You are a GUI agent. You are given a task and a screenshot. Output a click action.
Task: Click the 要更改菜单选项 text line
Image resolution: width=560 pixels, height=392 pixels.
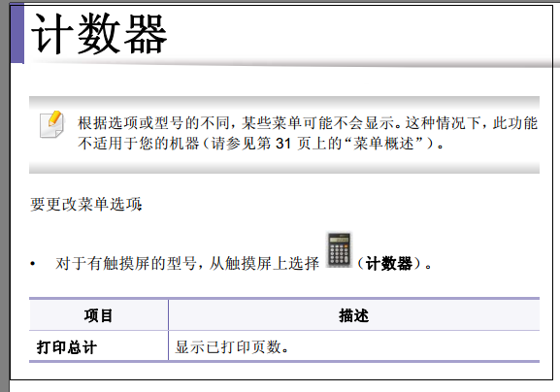86,204
